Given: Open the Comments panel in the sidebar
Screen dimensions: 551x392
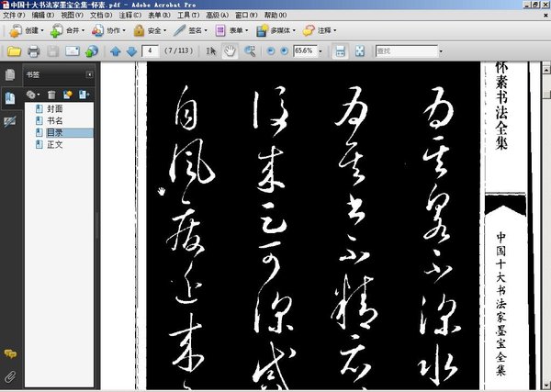Looking at the screenshot, I should tap(10, 353).
